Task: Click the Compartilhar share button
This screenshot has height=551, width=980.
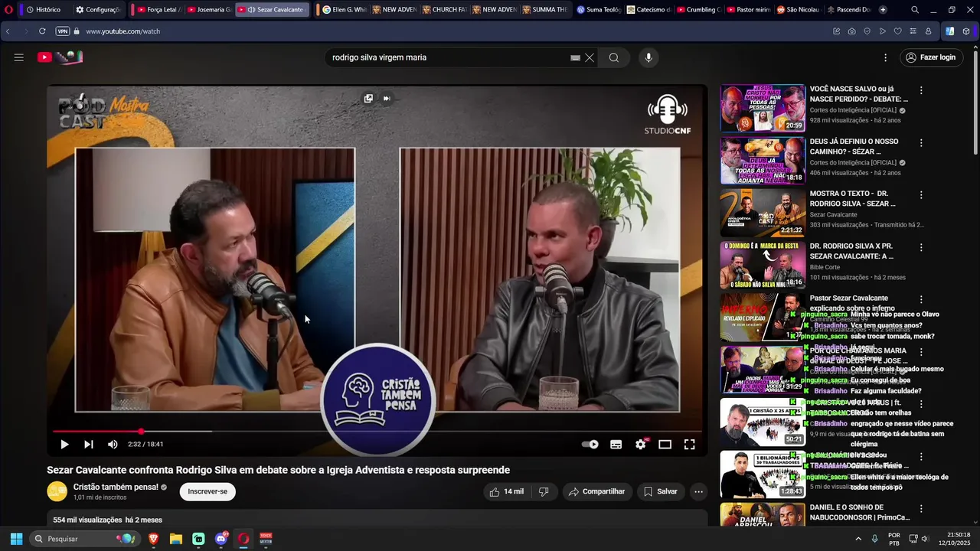Action: pos(597,491)
